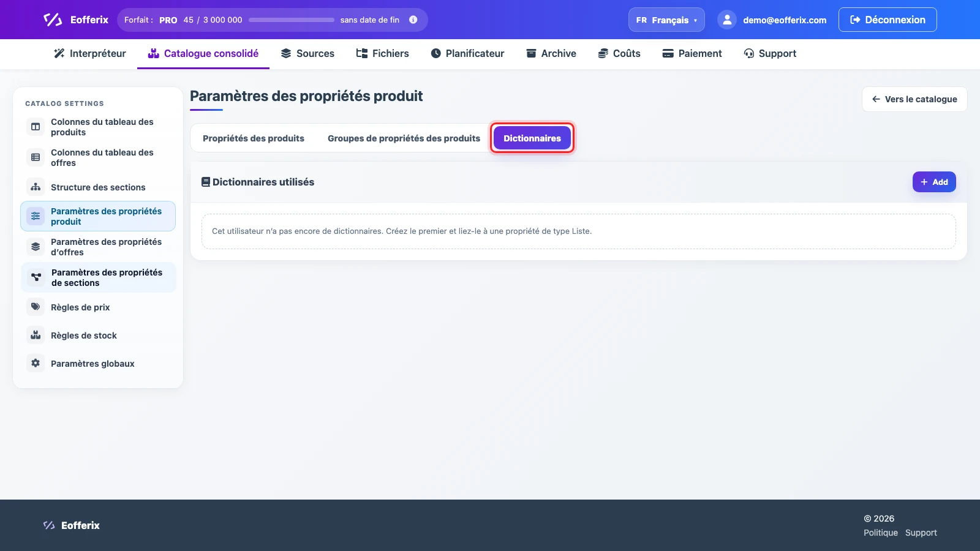
Task: Open the Archive menu
Action: coord(551,53)
